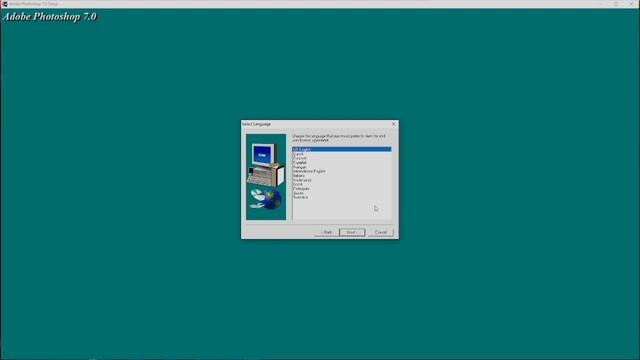
Task: Select Français language option
Action: 300,167
